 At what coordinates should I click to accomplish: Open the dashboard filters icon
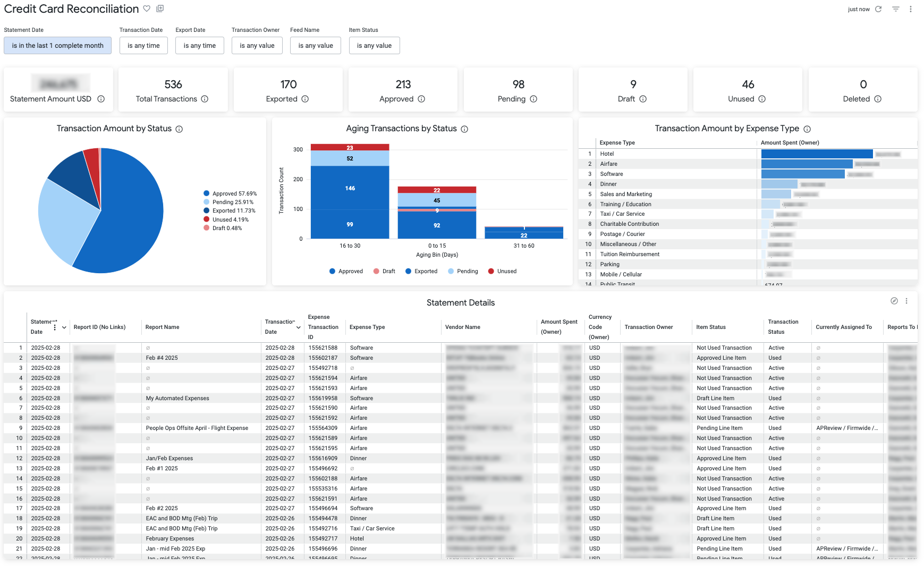click(x=896, y=9)
